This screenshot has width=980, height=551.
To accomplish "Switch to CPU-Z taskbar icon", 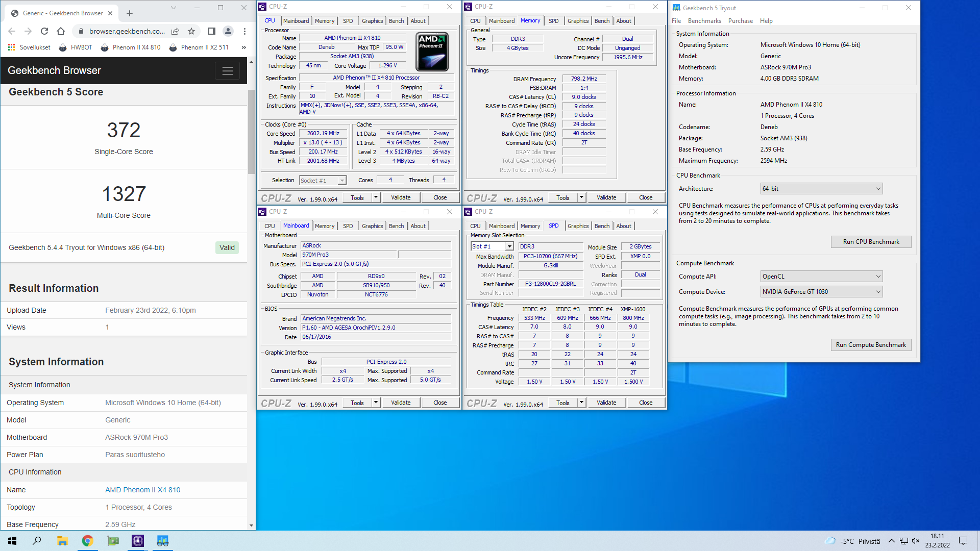I will [138, 541].
